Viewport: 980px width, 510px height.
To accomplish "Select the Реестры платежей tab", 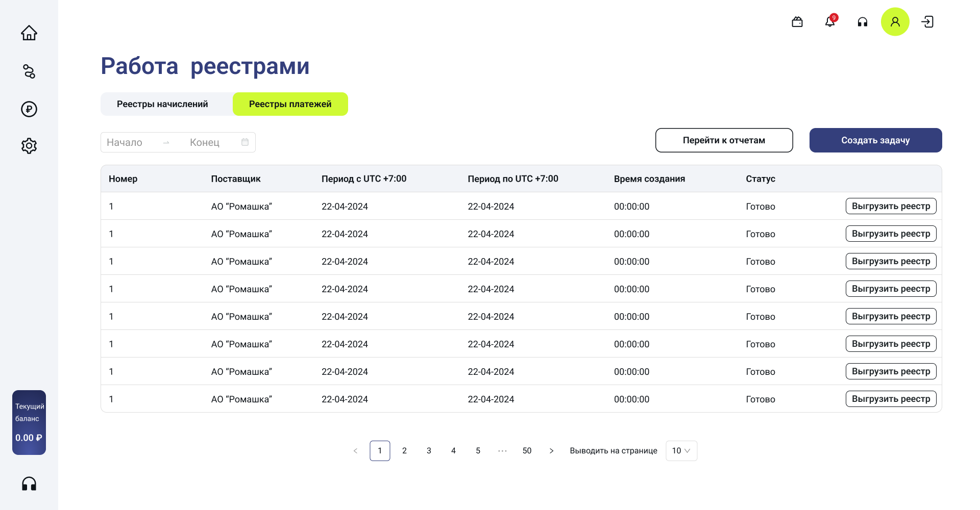I will click(x=290, y=104).
